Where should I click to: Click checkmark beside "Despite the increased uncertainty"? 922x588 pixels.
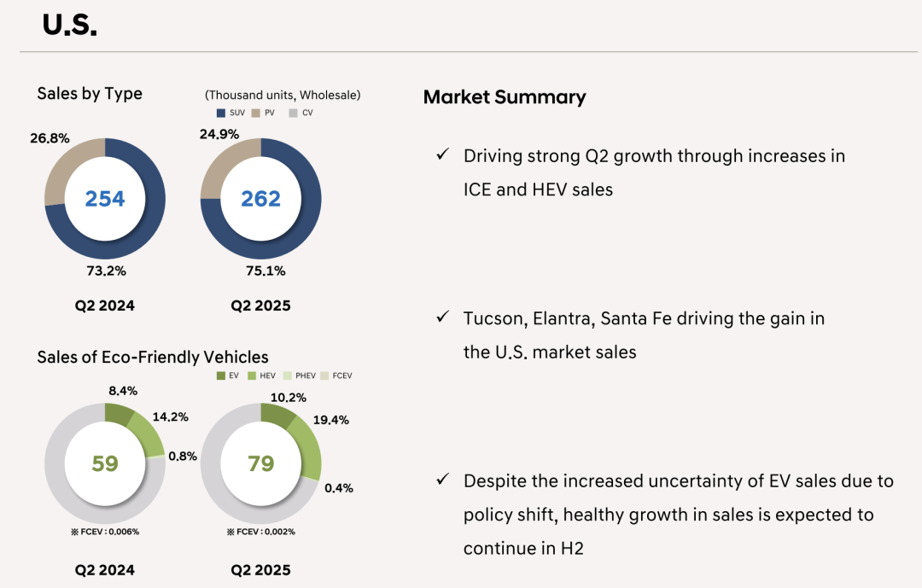(442, 480)
